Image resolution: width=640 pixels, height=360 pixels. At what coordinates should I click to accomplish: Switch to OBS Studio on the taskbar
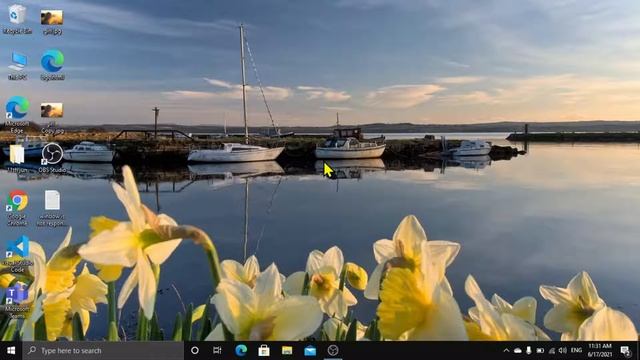click(333, 351)
